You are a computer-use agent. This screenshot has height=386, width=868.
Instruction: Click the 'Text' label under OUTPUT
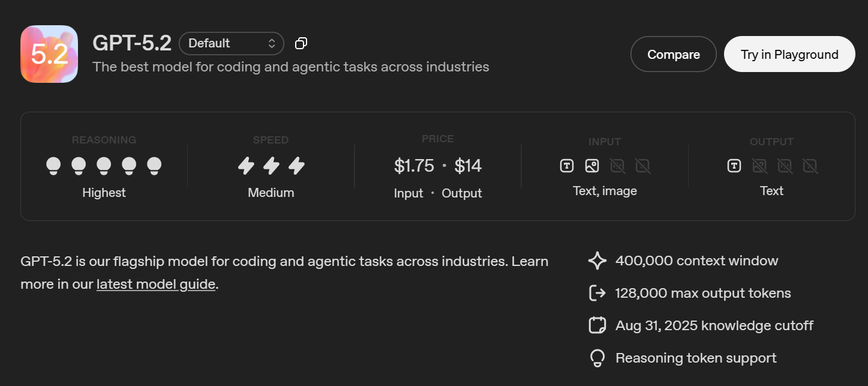(771, 191)
